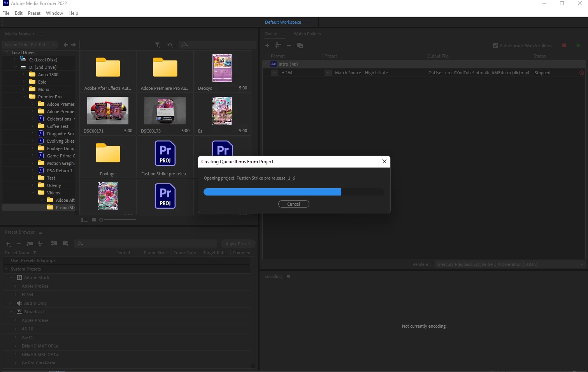This screenshot has width=588, height=372.
Task: Expand the Anno 1800 folder
Action: click(x=24, y=75)
